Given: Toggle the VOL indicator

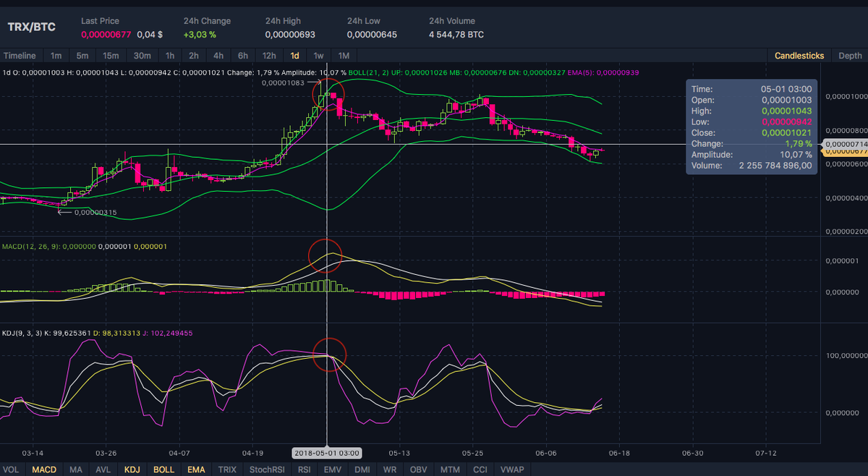Looking at the screenshot, I should pyautogui.click(x=10, y=469).
